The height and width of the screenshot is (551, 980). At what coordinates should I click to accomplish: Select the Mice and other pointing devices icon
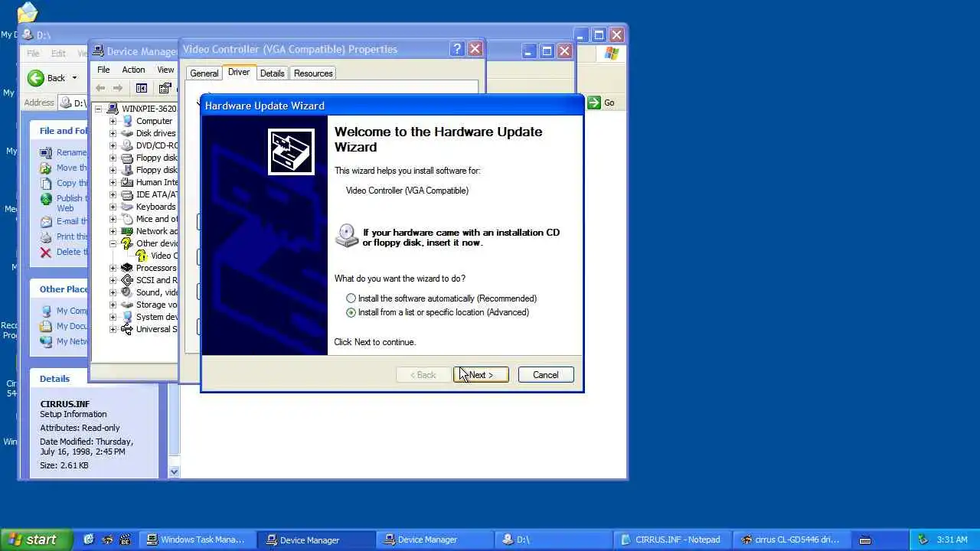click(127, 219)
